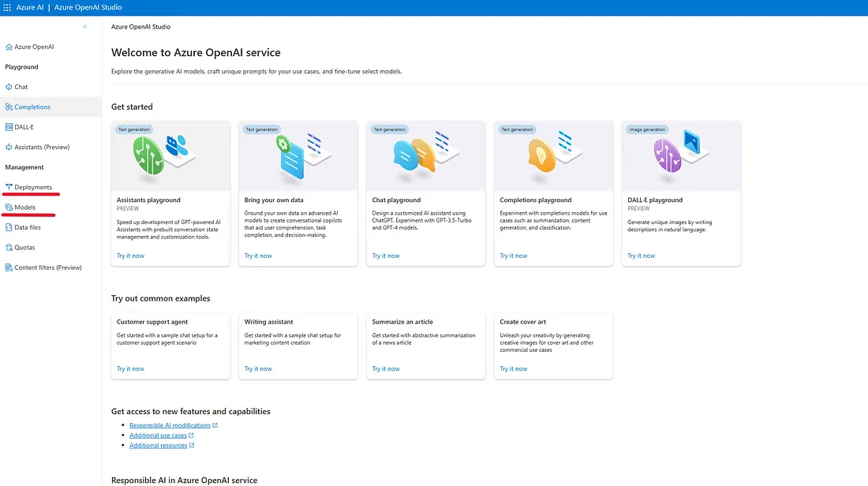Try it now under DALL-E playground

click(641, 256)
